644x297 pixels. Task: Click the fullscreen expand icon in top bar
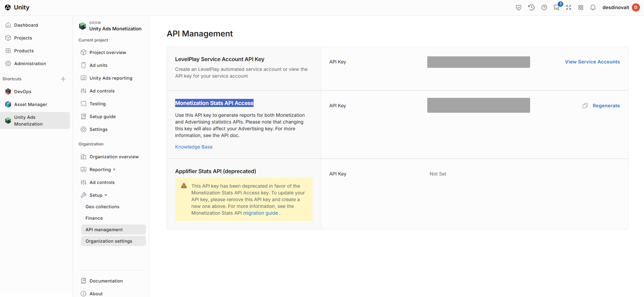[569, 7]
